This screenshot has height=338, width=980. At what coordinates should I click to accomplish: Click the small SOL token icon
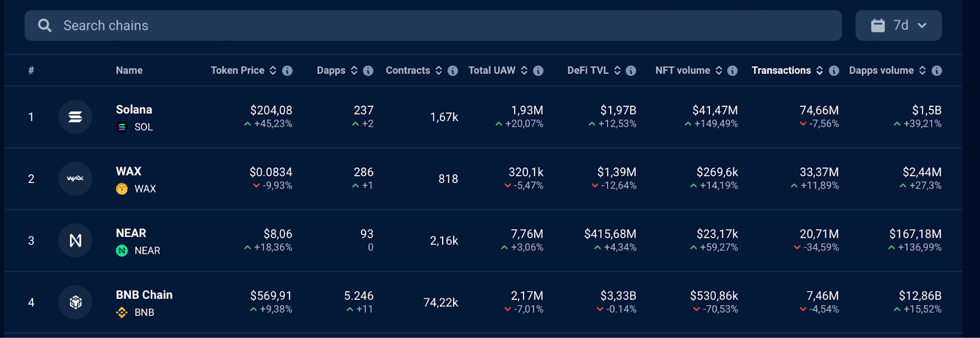click(x=122, y=127)
